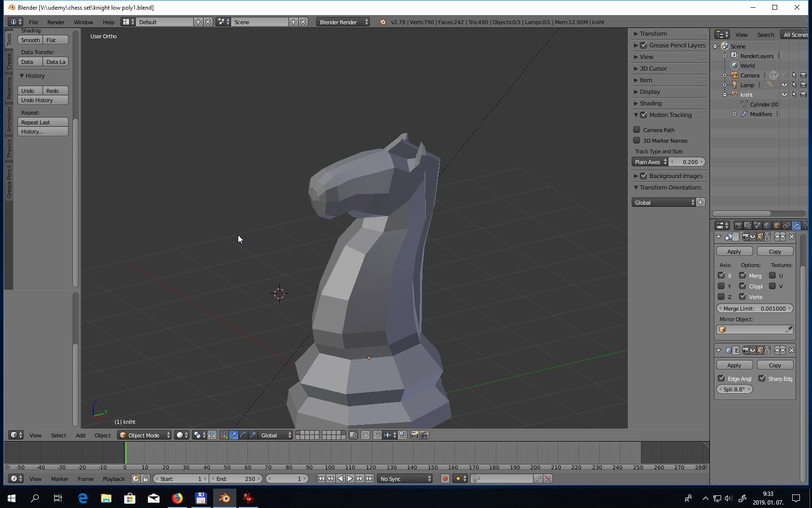
Task: Open the timeline Marker menu
Action: [x=59, y=479]
